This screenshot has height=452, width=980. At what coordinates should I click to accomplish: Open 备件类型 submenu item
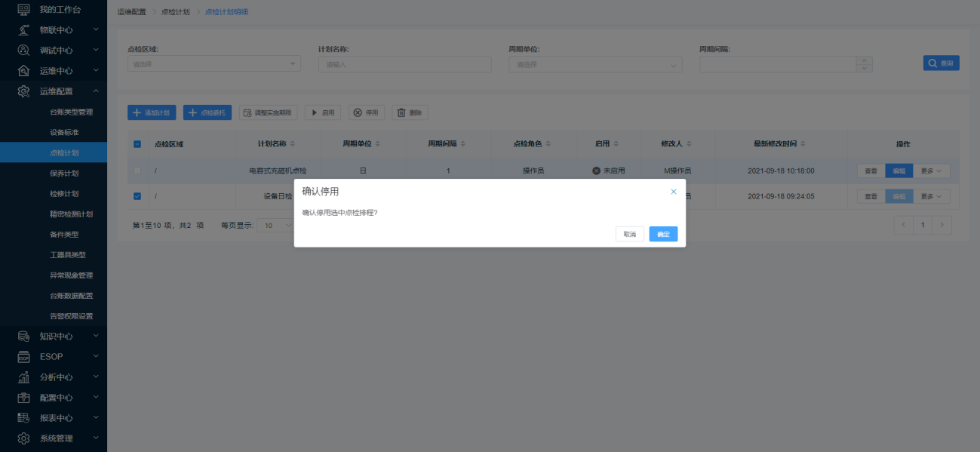(64, 234)
